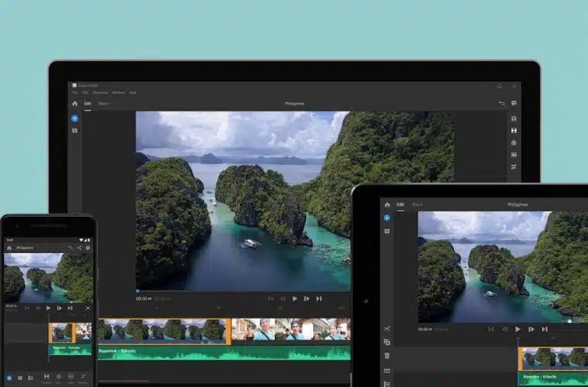Viewport: 588px width, 387px height.
Task: Select the scissors split tool on tablet
Action: [x=387, y=329]
